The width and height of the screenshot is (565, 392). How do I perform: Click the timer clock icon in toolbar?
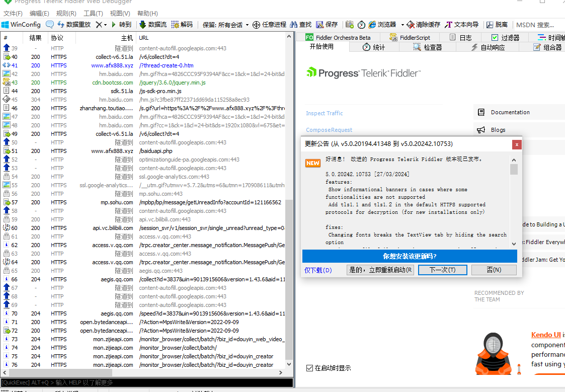tap(361, 24)
